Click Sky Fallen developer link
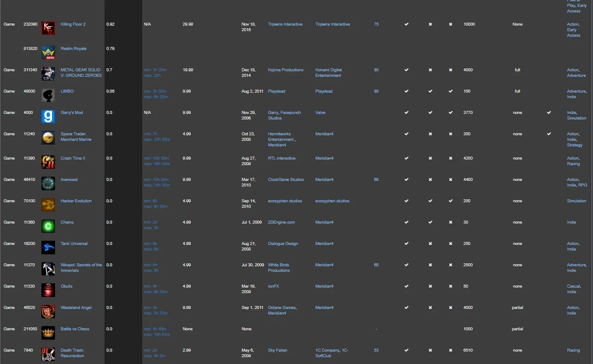 (277, 350)
